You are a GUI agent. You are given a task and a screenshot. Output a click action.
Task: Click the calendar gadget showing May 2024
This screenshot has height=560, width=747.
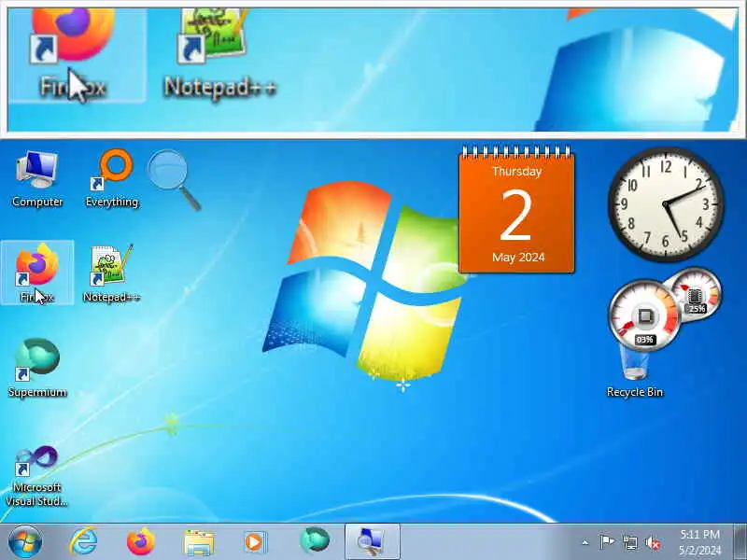tap(516, 210)
